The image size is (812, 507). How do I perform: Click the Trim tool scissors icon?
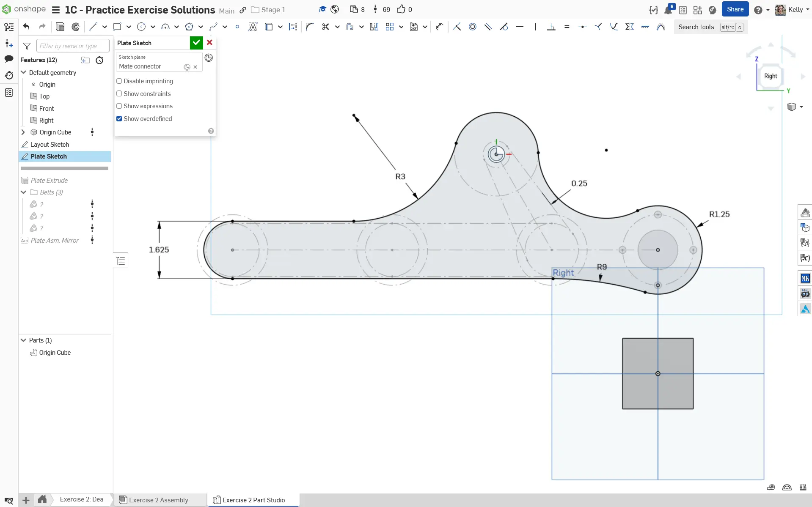tap(325, 27)
